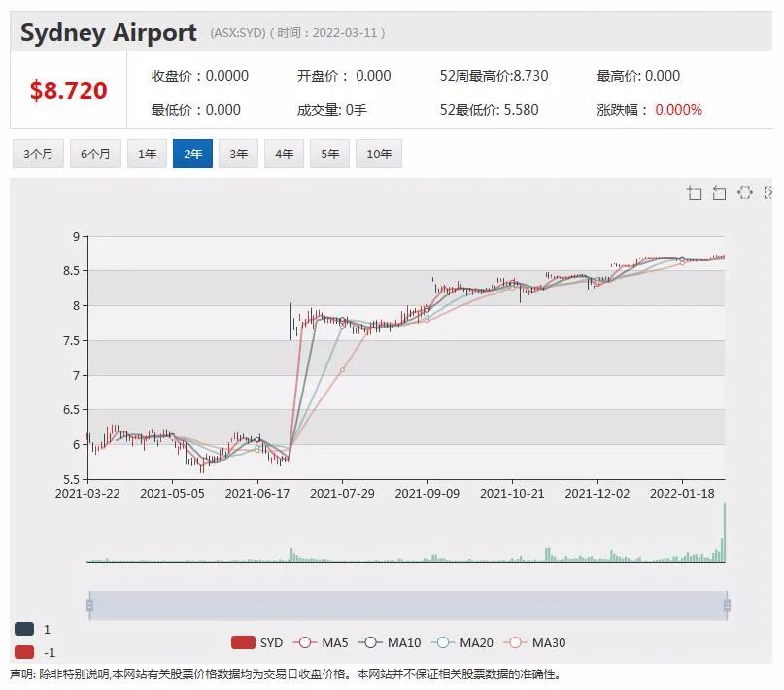Toggle the dark '1' visual map swatch

[x=24, y=629]
